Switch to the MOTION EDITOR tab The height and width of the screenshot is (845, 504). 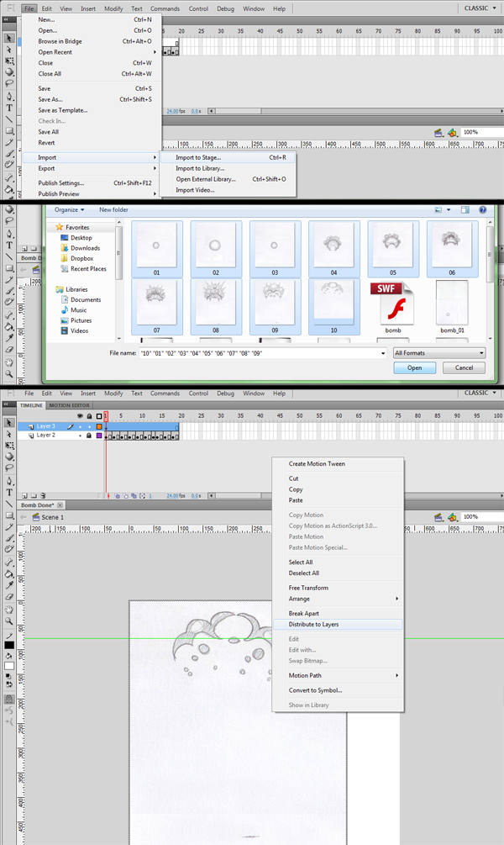(70, 405)
